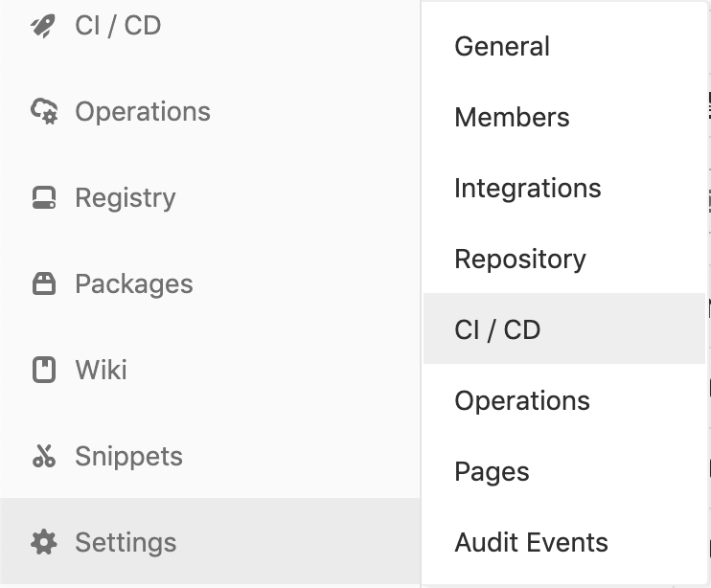Open the Packages sidebar text link
Viewport: 711px width, 588px height.
tap(134, 284)
